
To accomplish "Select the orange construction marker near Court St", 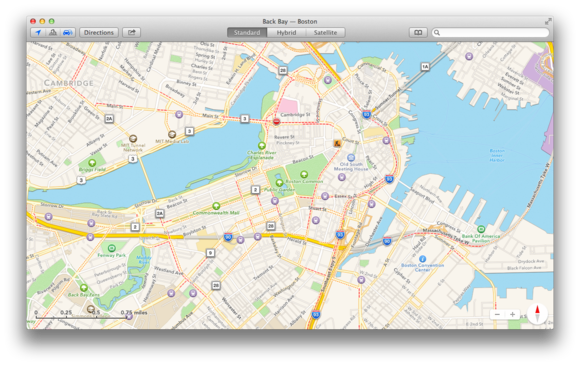I will click(337, 143).
